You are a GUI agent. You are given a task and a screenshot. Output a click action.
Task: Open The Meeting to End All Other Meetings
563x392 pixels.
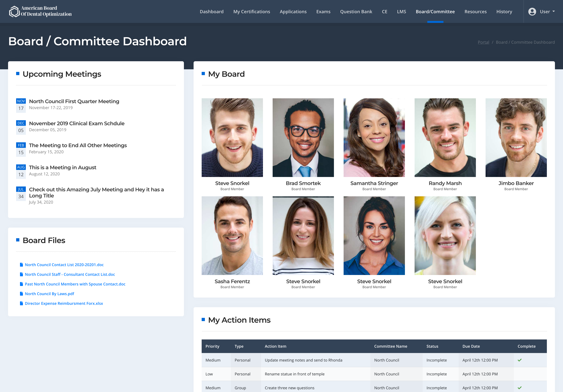(x=78, y=145)
